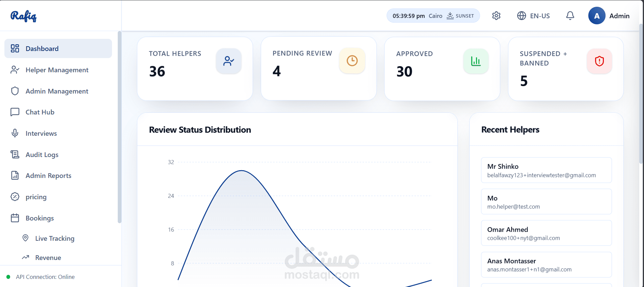
Task: Click the Admin Reports file icon
Action: (15, 175)
